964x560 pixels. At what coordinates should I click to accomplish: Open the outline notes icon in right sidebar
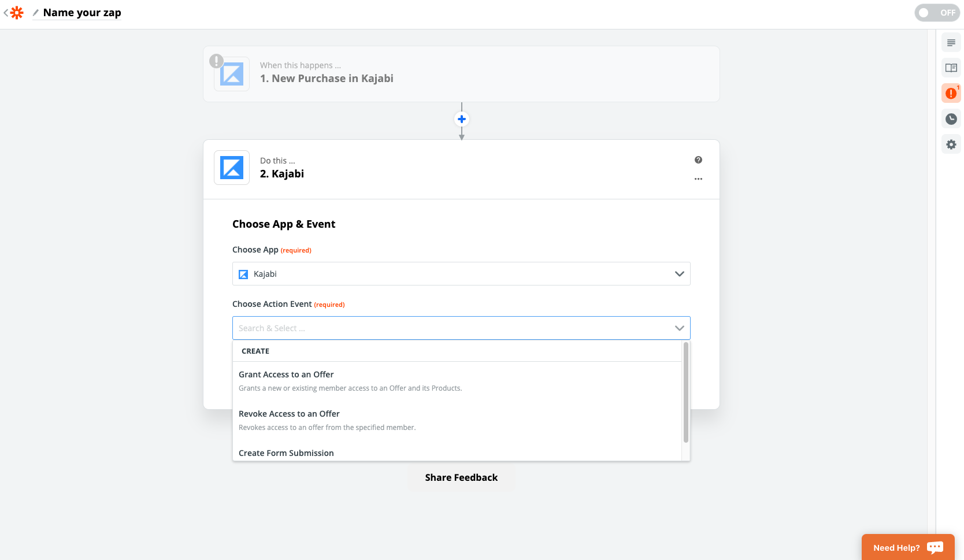951,43
